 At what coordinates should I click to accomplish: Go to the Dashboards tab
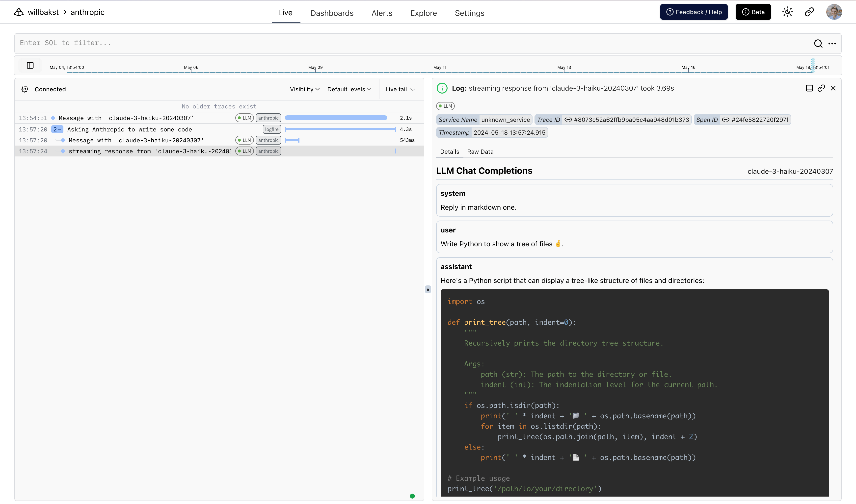tap(332, 13)
